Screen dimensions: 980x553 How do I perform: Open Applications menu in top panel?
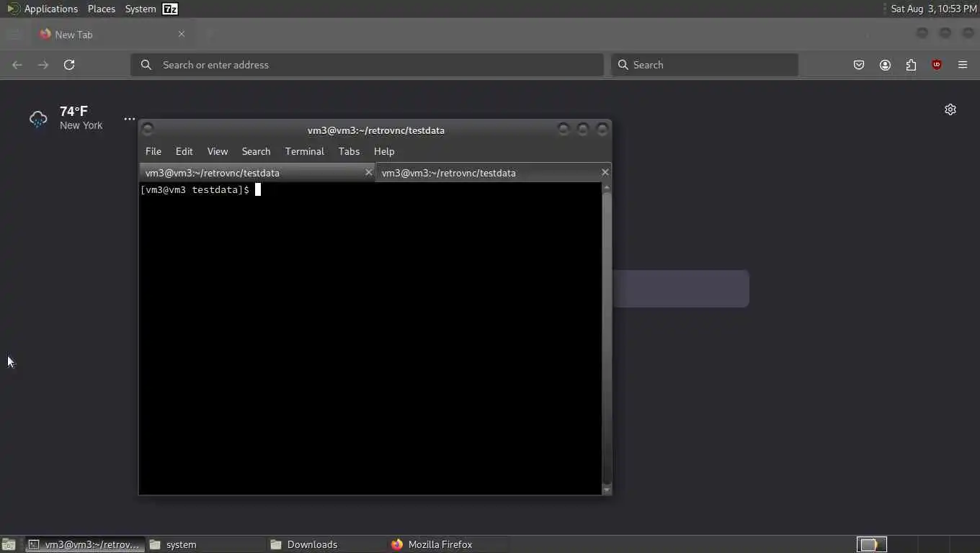[43, 9]
